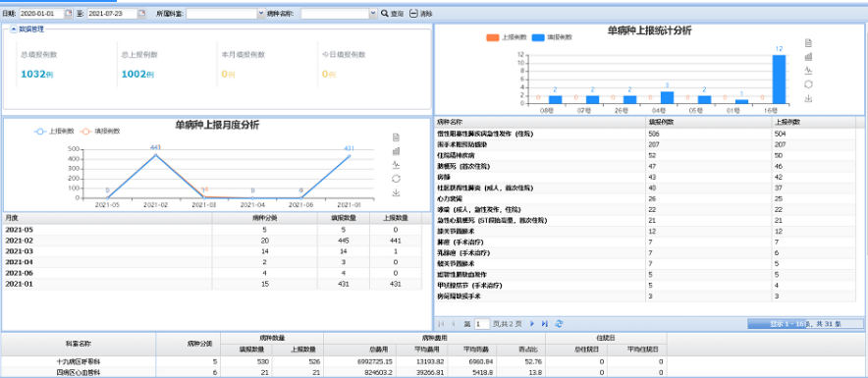Select disease row with 506 filled cases

645,134
